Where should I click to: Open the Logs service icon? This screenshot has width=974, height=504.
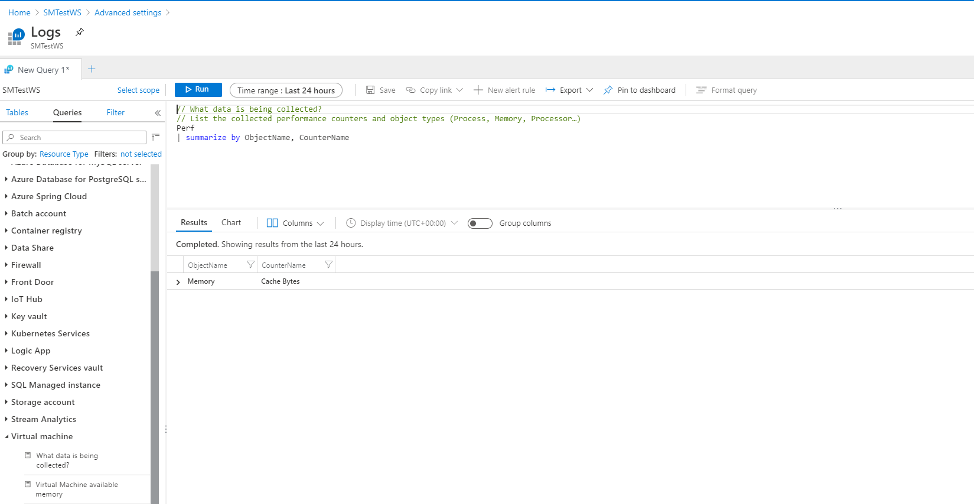pos(16,36)
